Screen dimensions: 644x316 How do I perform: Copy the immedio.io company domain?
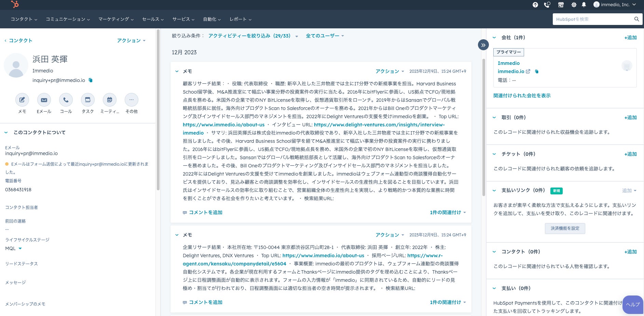(537, 71)
